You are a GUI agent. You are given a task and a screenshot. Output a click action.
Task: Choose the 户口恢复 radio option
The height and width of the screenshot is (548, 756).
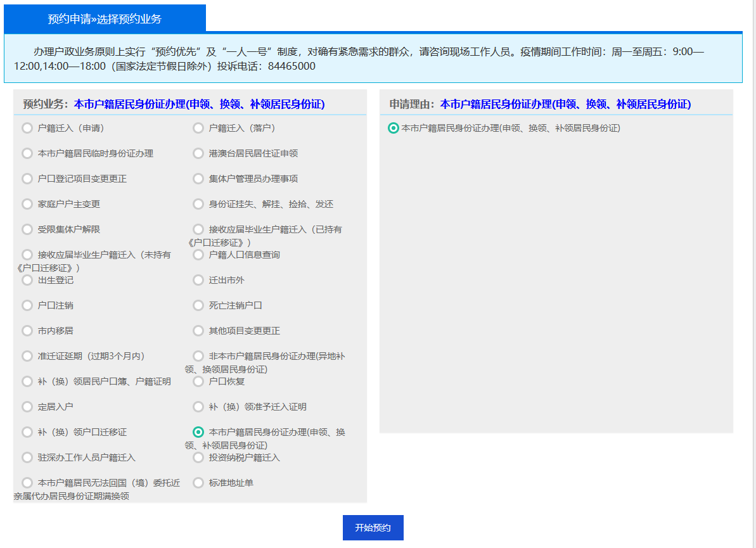pos(198,382)
